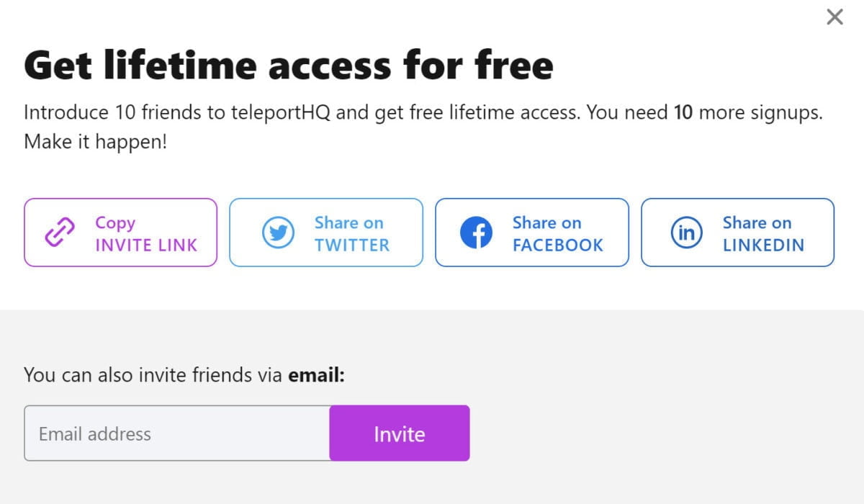
Task: Click the bold "10" signups count text
Action: pyautogui.click(x=681, y=112)
